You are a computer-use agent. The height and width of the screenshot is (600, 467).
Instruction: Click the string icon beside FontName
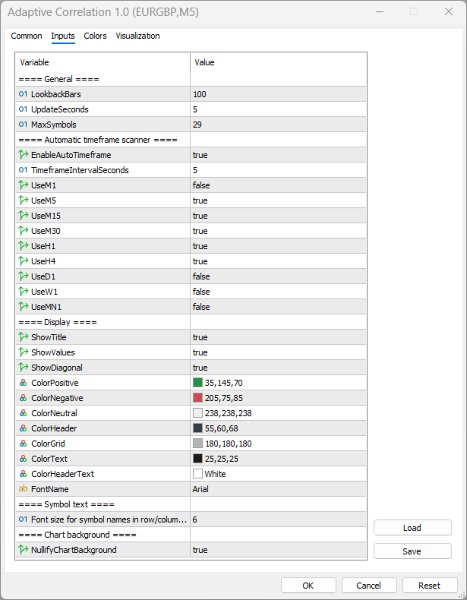click(x=23, y=489)
